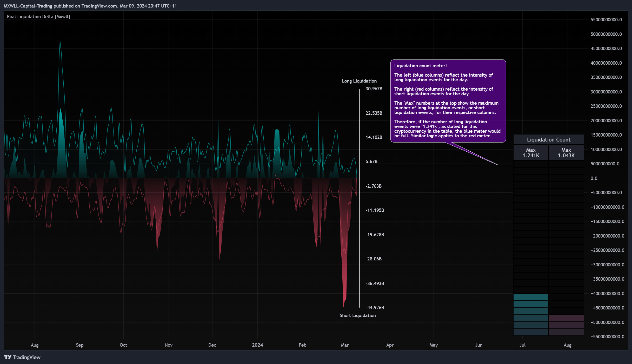Click the Jul label on time axis
This screenshot has width=632, height=364.
[522, 345]
